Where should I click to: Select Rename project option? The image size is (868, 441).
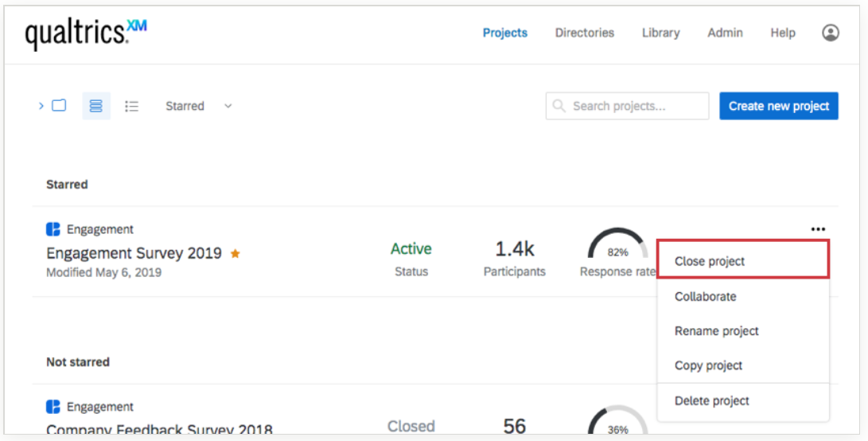(717, 331)
